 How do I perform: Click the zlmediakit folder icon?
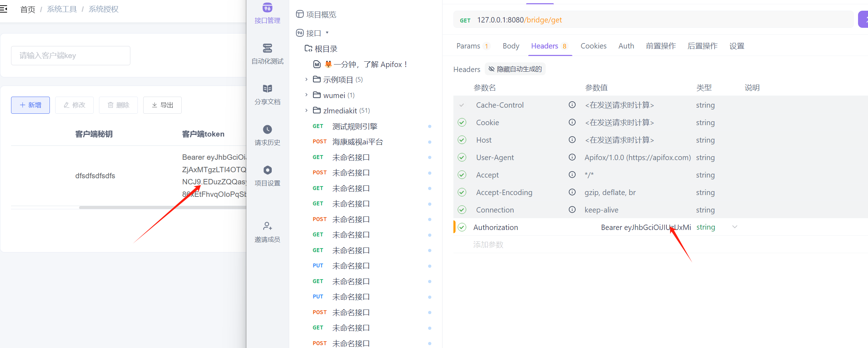pyautogui.click(x=317, y=111)
